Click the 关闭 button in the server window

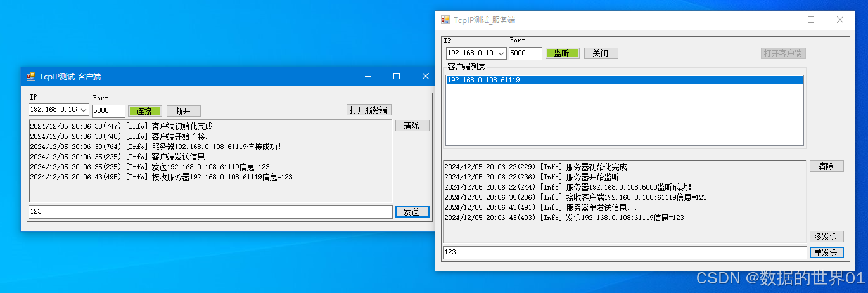601,53
